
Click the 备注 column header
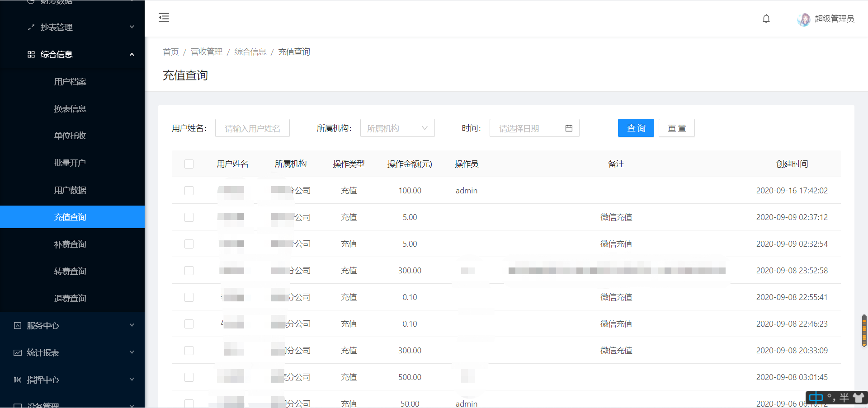pos(616,164)
